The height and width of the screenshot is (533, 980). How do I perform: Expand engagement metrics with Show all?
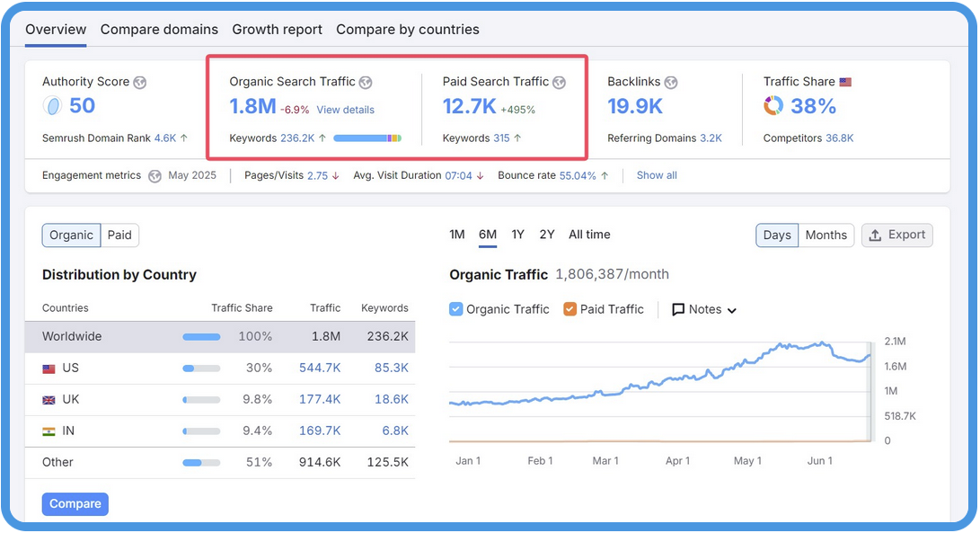(x=657, y=175)
